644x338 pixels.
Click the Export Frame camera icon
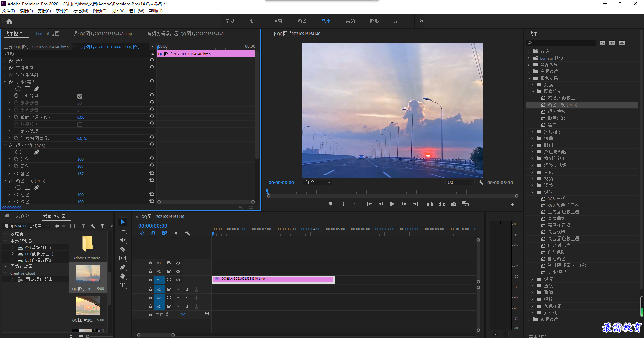[x=453, y=204]
